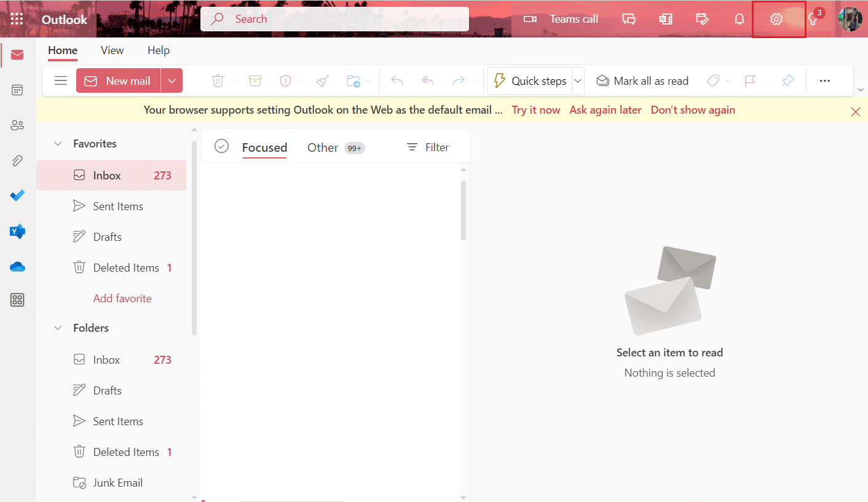Start a Teams call

tap(561, 19)
